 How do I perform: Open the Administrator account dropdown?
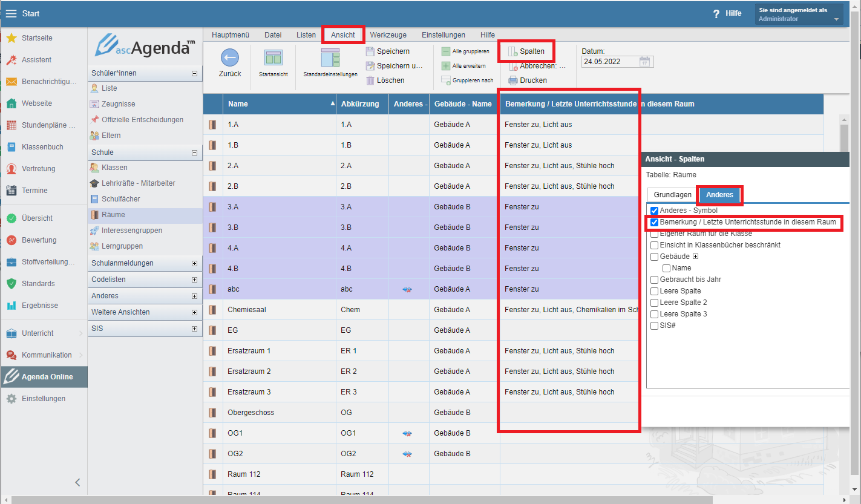(799, 14)
